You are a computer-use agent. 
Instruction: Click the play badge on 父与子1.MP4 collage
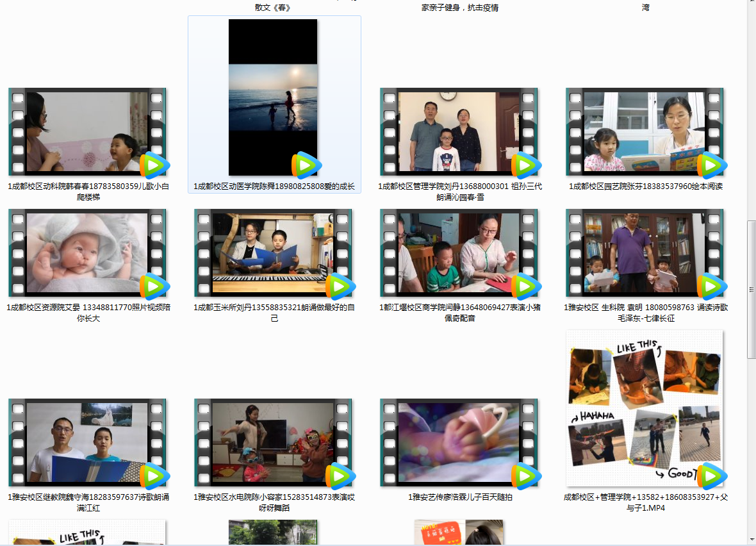[x=711, y=476]
